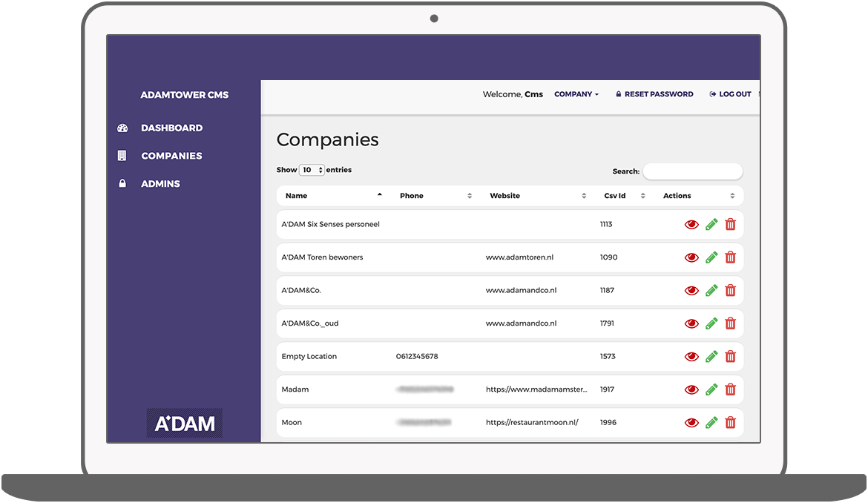Image resolution: width=868 pixels, height=503 pixels.
Task: View the Moon company details
Action: pos(691,423)
